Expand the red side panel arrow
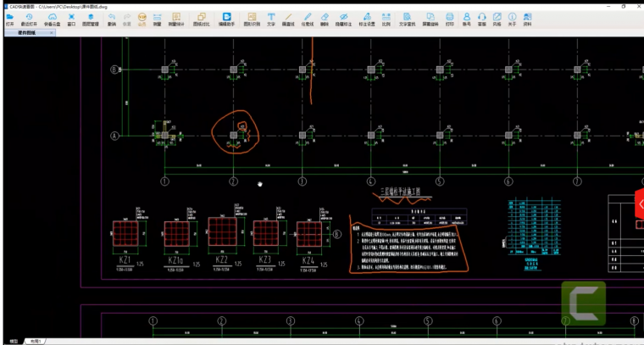Image resolution: width=644 pixels, height=345 pixels. tap(640, 205)
